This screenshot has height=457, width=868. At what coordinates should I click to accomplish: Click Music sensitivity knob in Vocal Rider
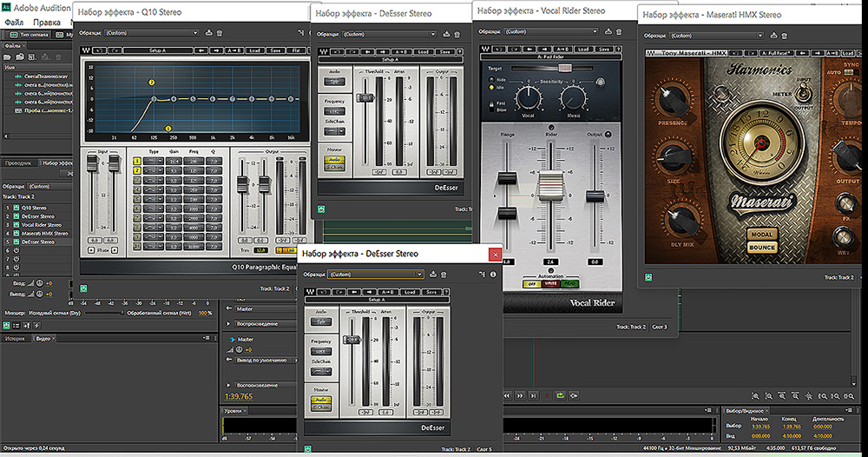click(573, 98)
